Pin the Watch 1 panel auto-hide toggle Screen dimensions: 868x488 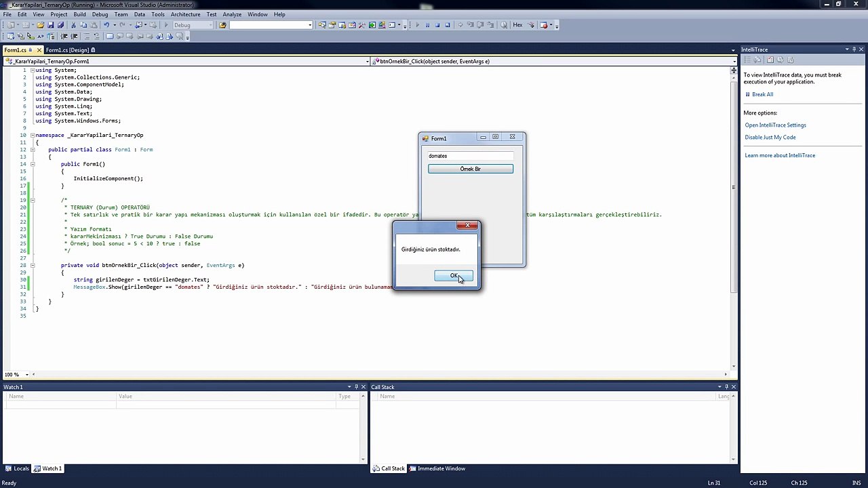(x=357, y=387)
